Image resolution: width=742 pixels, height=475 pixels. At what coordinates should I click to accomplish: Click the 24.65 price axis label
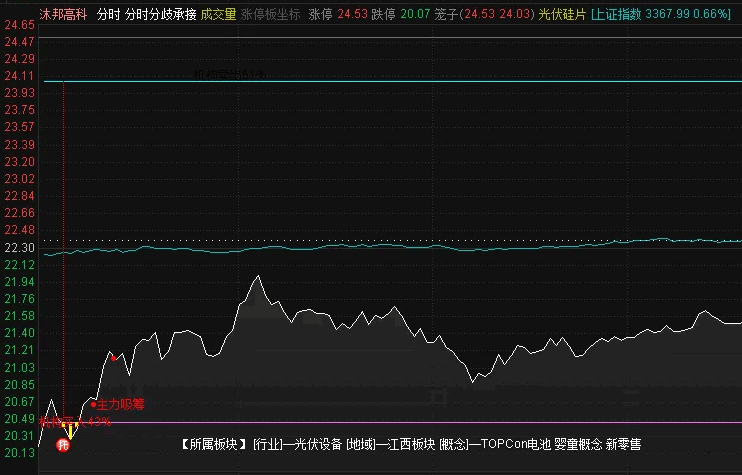pyautogui.click(x=19, y=25)
